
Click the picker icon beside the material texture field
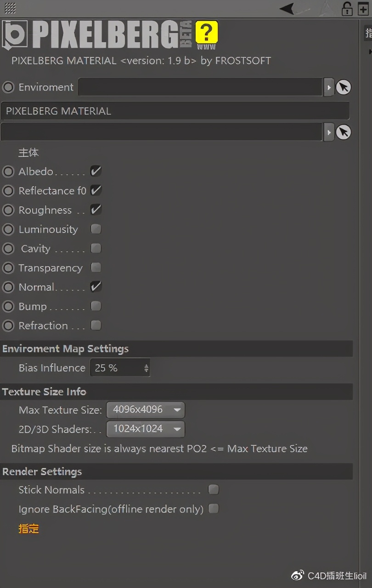344,132
